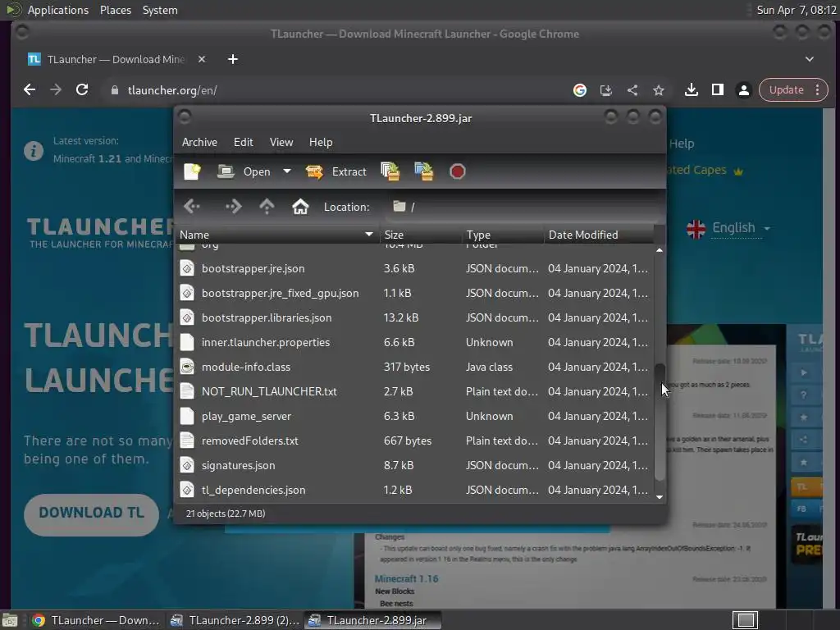This screenshot has height=630, width=840.
Task: Click Chrome's forward navigation arrow
Action: click(x=56, y=90)
